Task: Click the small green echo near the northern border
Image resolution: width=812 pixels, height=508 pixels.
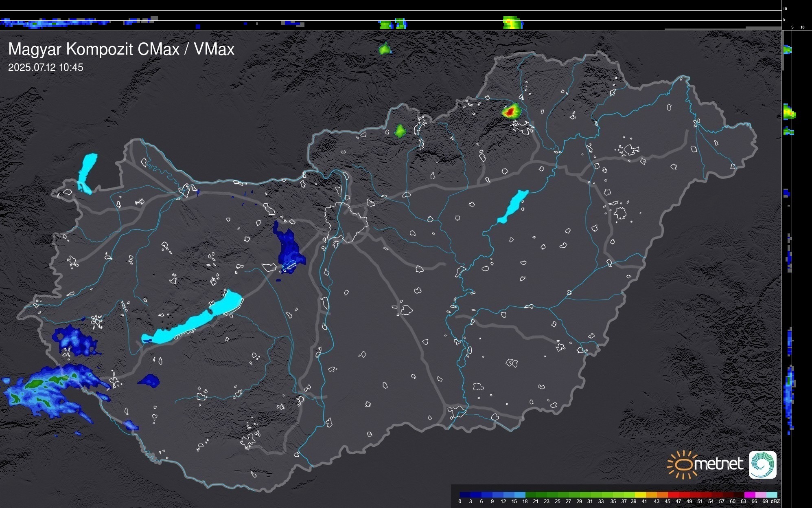Action: point(400,131)
